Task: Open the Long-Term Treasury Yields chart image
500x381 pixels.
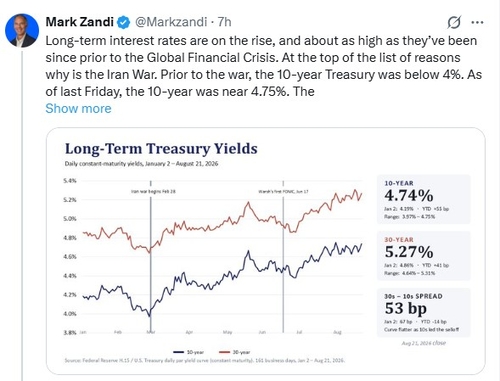Action: [266, 251]
